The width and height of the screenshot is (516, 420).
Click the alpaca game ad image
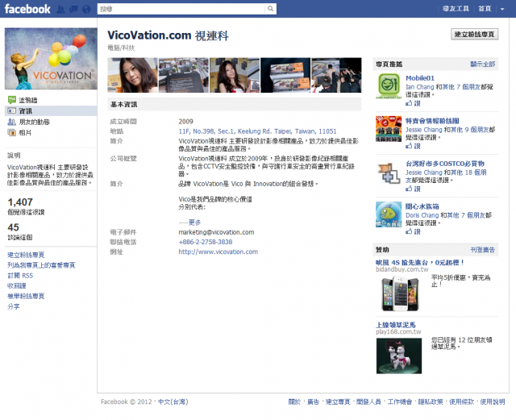[399, 356]
